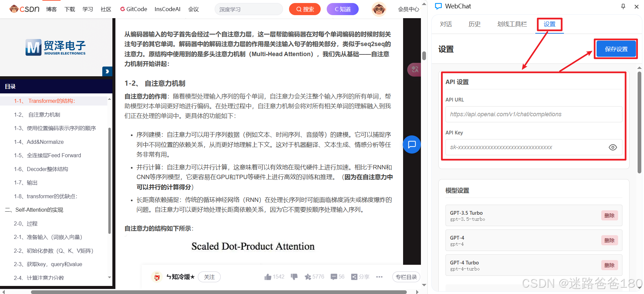Open 会议 in top navigation
The image size is (644, 294).
click(x=193, y=9)
